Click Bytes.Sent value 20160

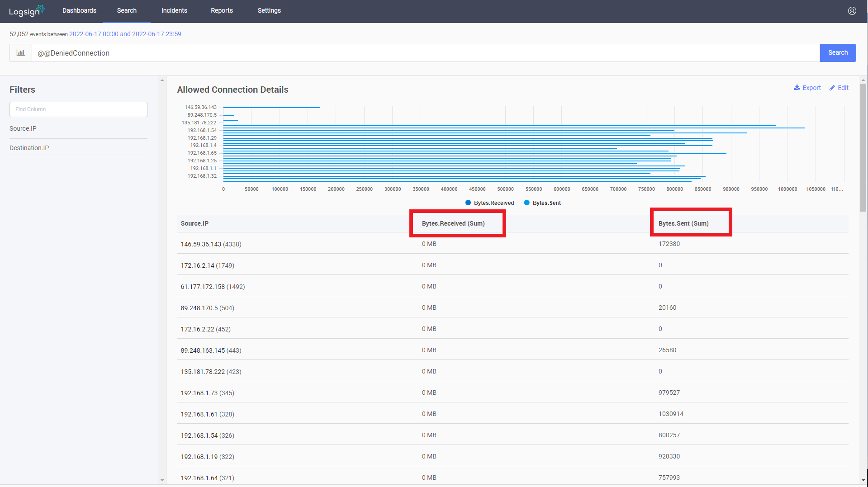(667, 307)
